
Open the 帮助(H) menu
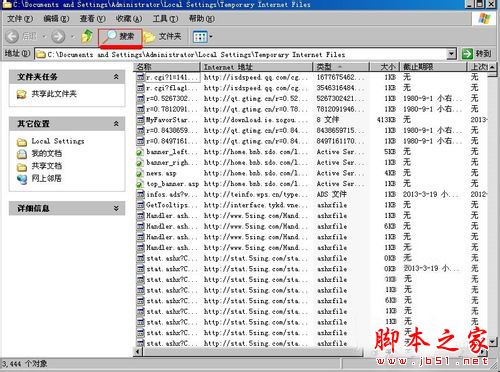pos(201,19)
